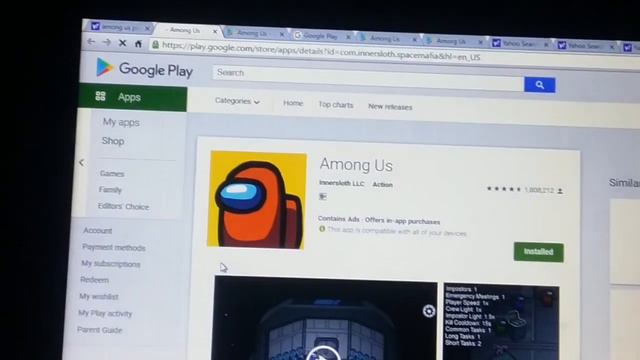Click the browser forward arrow

107,42
